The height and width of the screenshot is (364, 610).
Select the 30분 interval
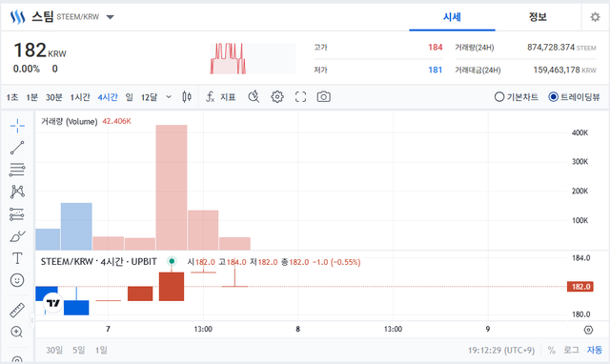coord(53,97)
